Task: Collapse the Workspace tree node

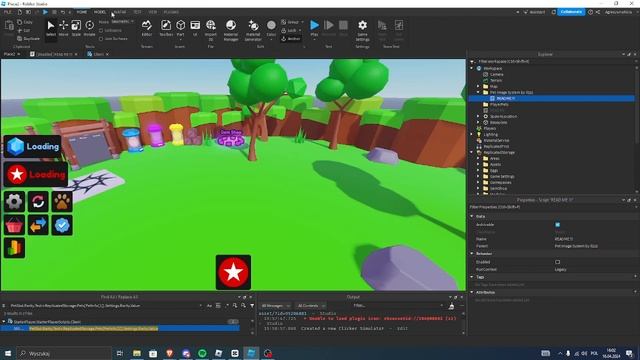Action: [x=472, y=68]
